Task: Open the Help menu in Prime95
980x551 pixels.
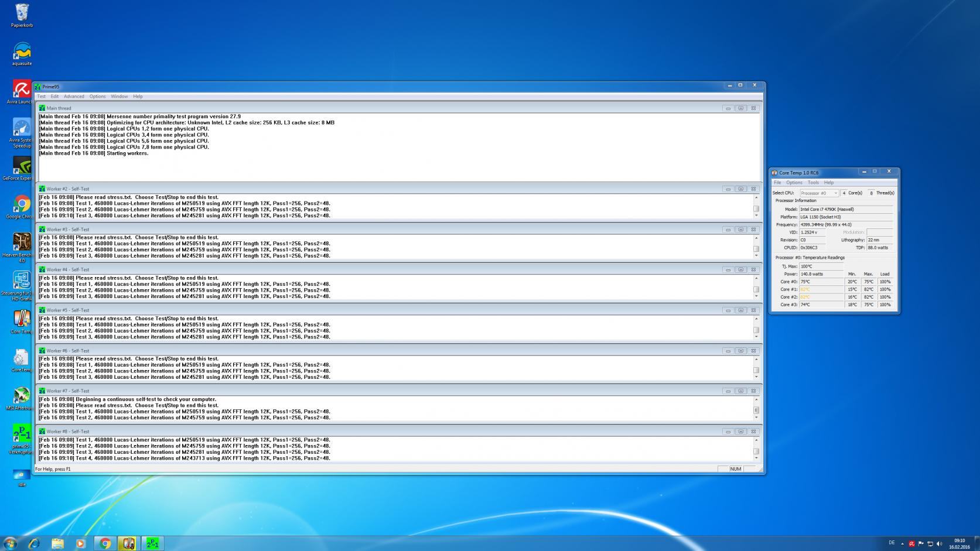Action: click(138, 97)
